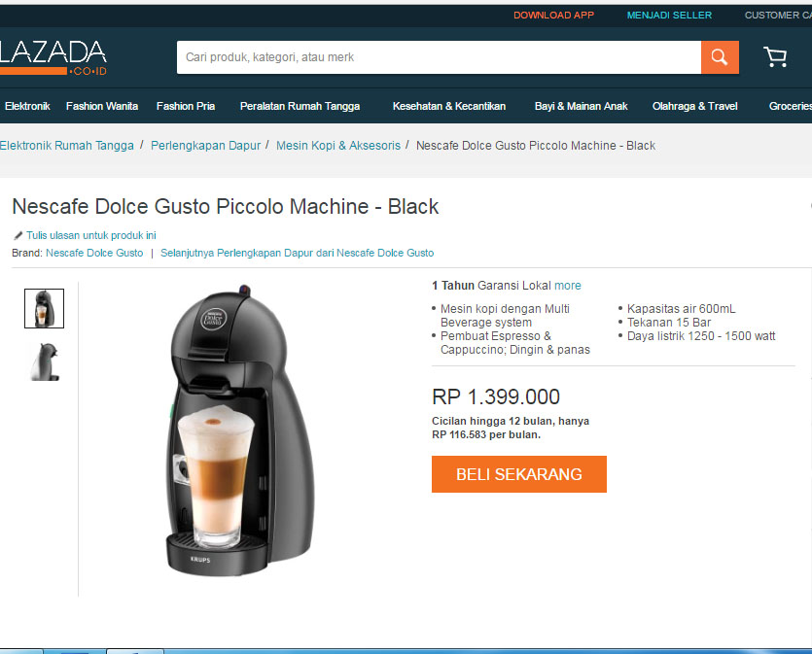Focus the Cari produk search field
Image resolution: width=812 pixels, height=654 pixels.
click(439, 57)
